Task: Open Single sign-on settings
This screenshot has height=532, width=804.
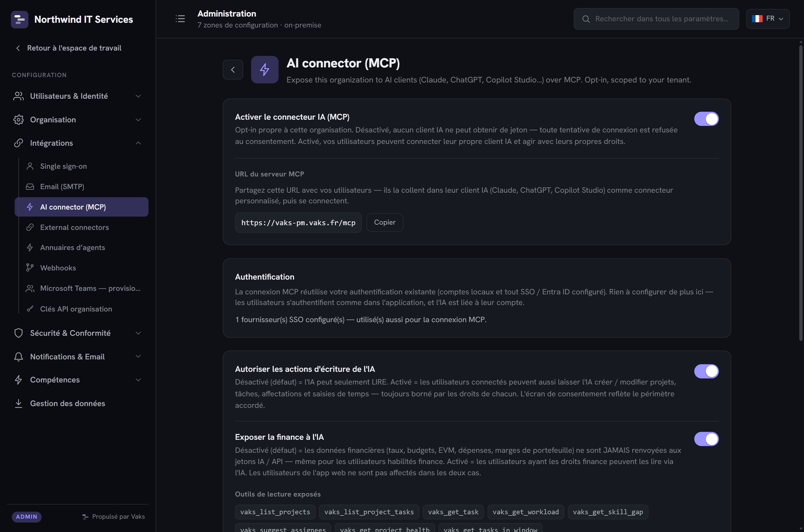Action: [x=81, y=166]
